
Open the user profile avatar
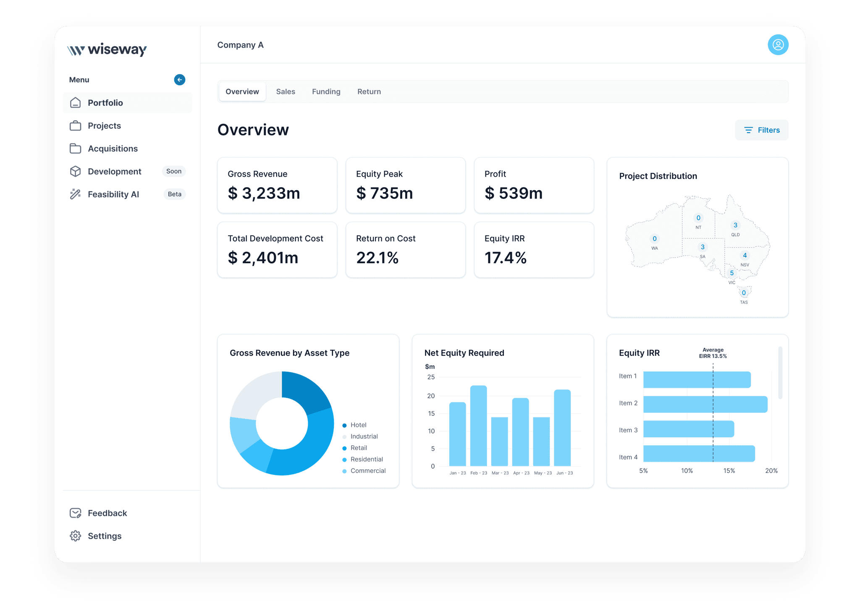(778, 45)
